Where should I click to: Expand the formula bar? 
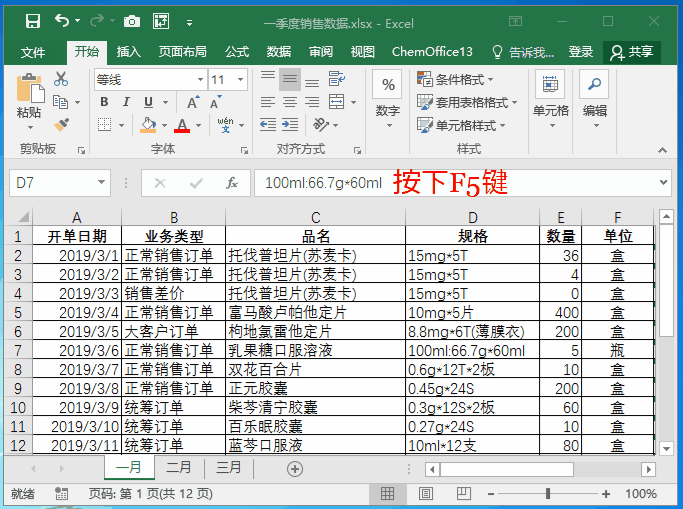(663, 182)
